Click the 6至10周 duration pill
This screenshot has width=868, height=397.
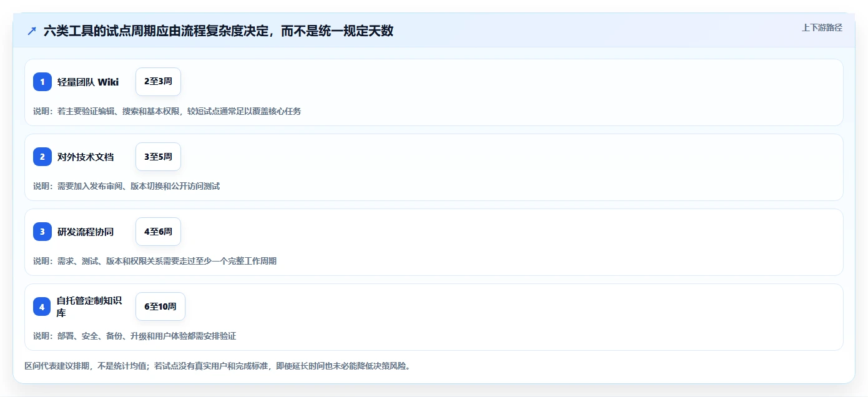coord(160,306)
